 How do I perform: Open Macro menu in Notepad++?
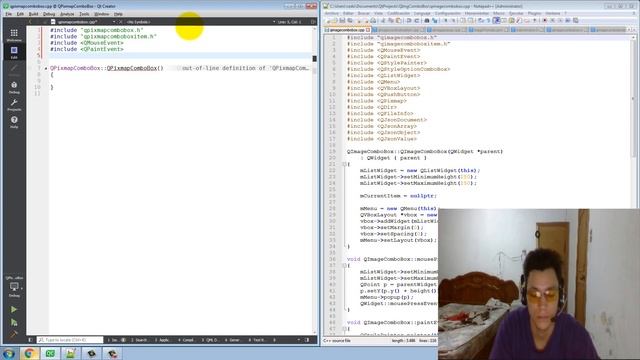click(x=499, y=13)
